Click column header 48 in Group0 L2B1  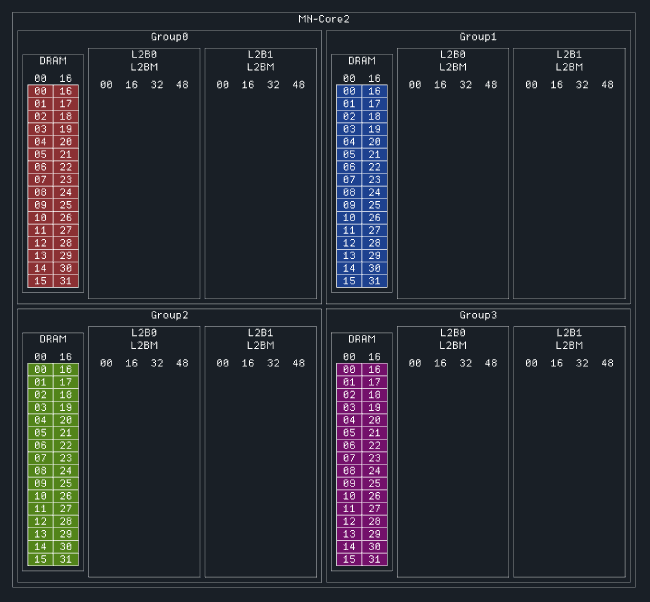298,85
